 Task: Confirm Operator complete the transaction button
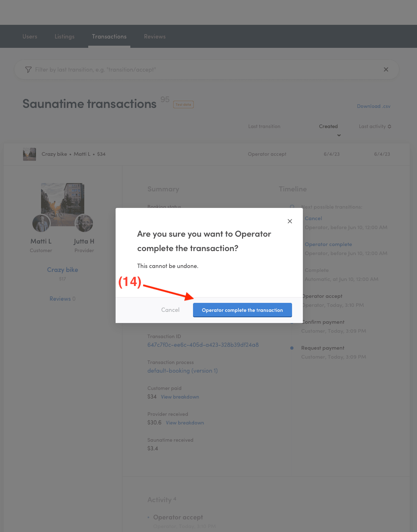(242, 310)
